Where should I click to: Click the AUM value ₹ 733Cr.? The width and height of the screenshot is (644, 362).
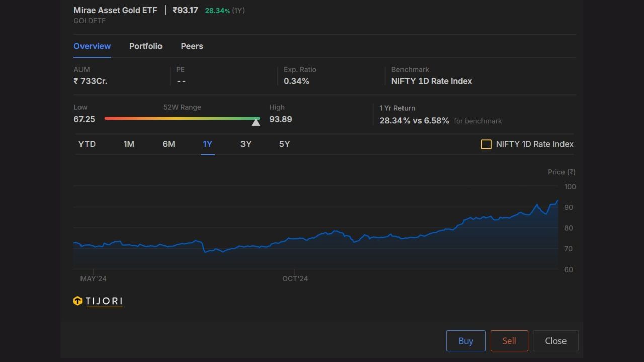[x=91, y=81]
